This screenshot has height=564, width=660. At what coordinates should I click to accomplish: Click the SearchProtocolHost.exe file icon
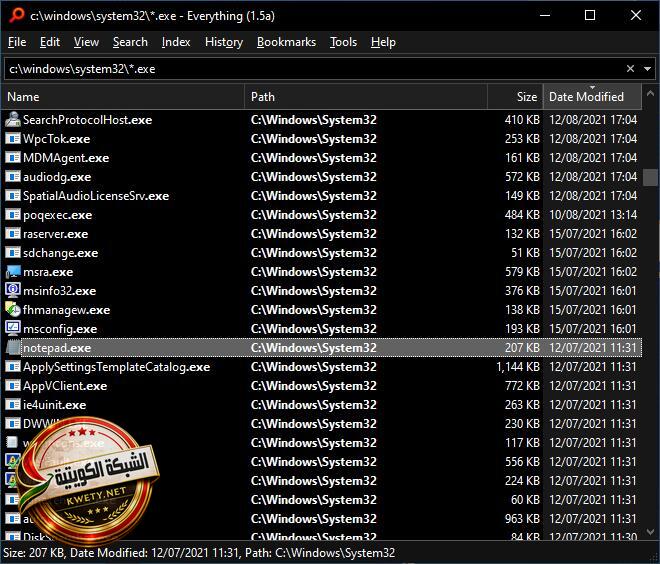click(13, 120)
